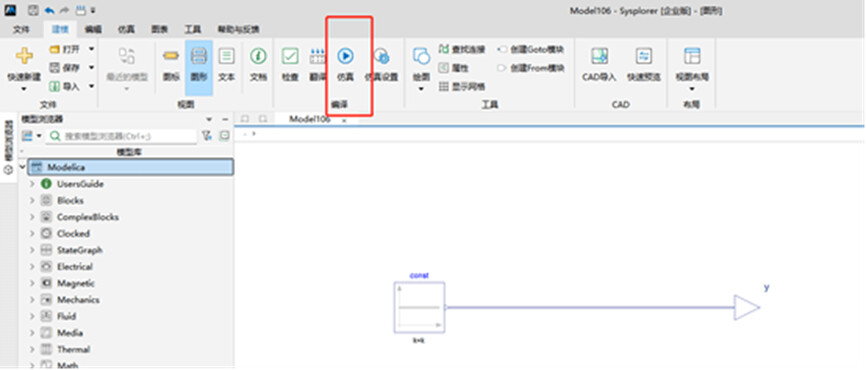Open the quick access toolbar customize arrow
The width and height of the screenshot is (866, 370).
(93, 10)
